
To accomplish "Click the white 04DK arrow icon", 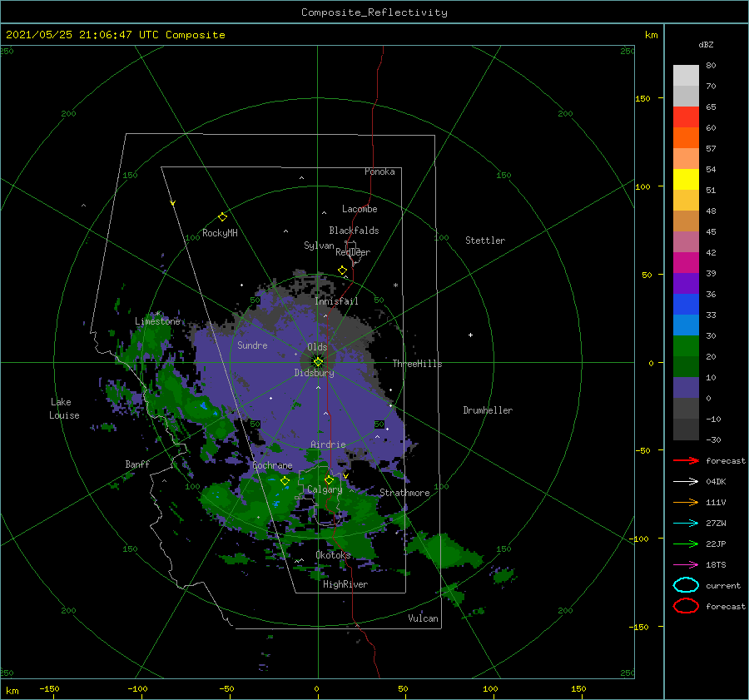I will point(686,481).
